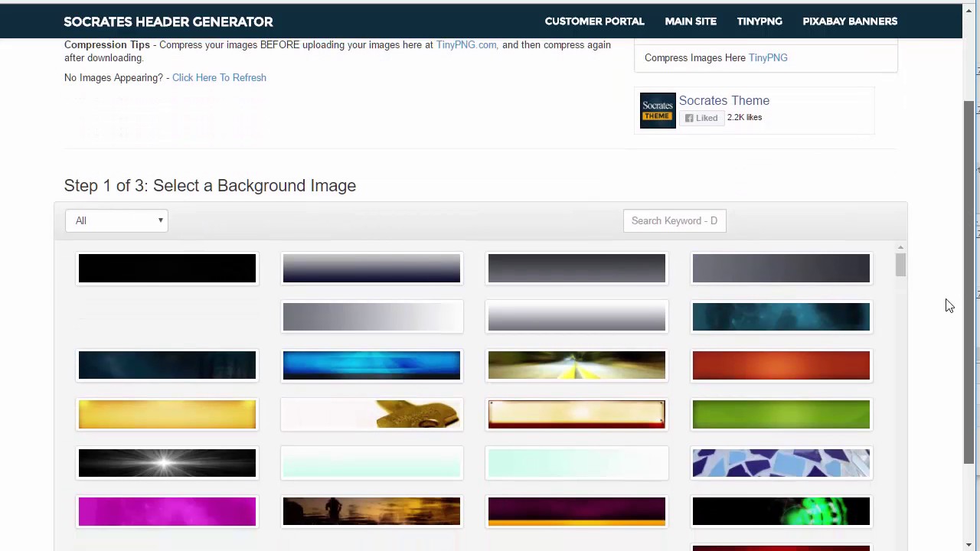Screen dimensions: 980x551
Task: Select the green gradient background
Action: point(781,414)
